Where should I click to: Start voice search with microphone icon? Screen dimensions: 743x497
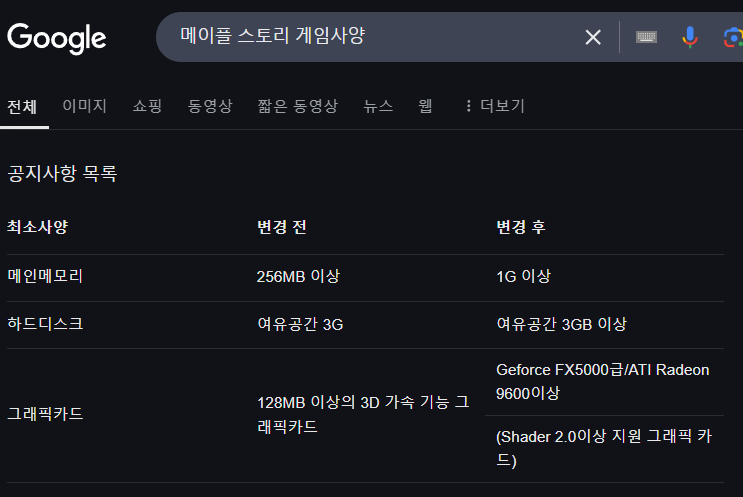[x=690, y=37]
